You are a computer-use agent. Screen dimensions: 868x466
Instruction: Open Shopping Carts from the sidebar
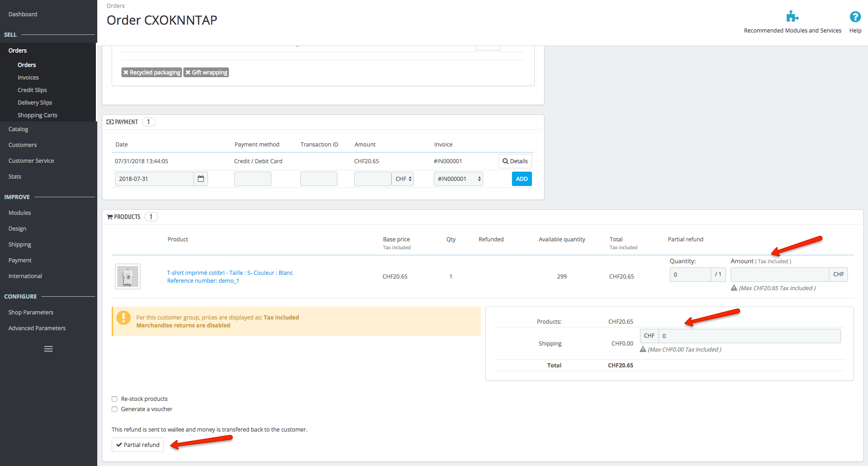click(x=37, y=115)
